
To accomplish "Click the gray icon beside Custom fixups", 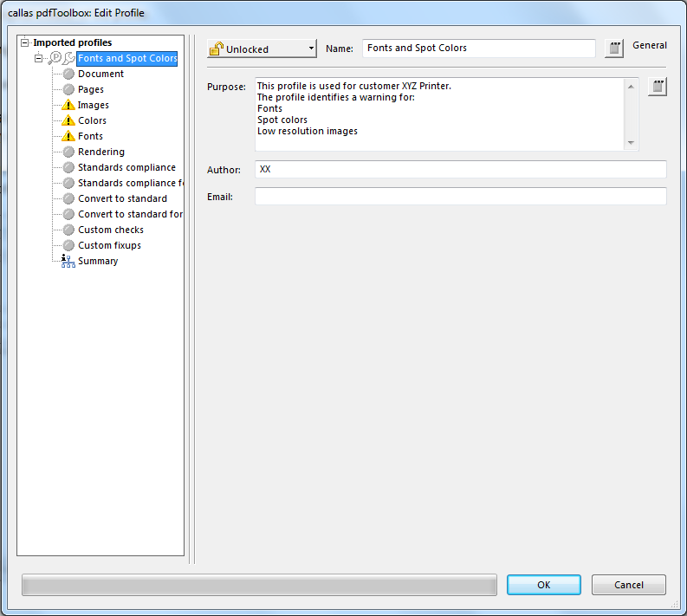I will (68, 245).
